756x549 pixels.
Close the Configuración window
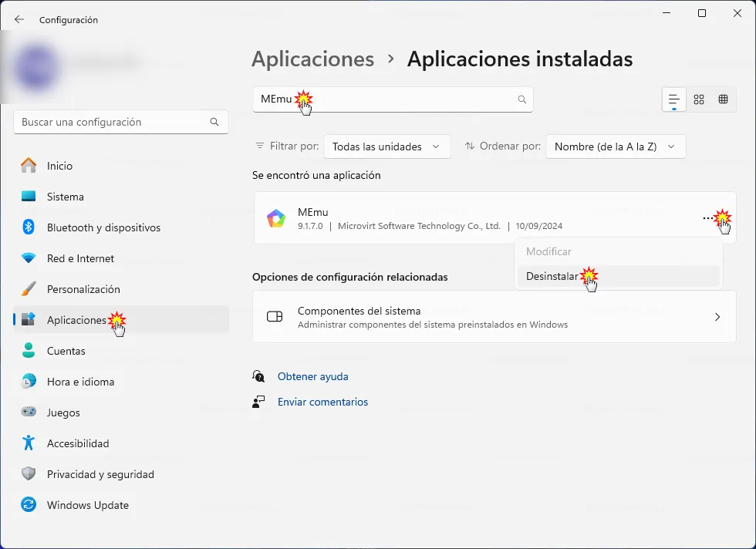737,13
